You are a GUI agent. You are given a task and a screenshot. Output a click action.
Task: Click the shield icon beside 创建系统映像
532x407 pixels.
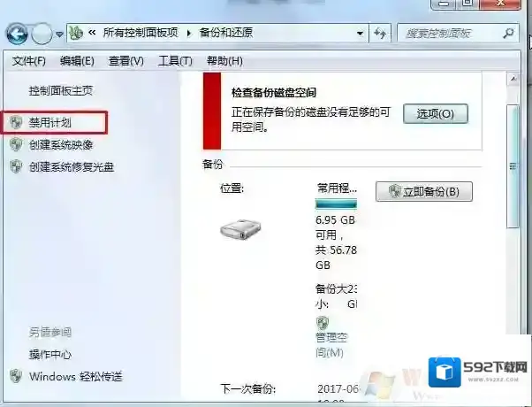tap(16, 145)
